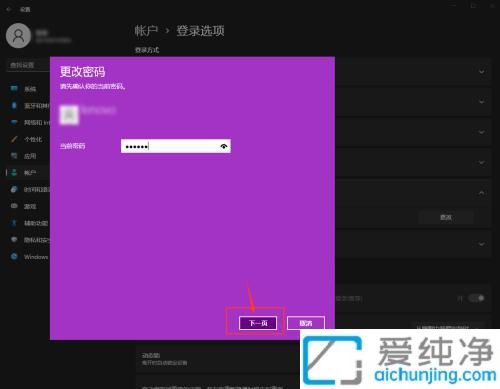This screenshot has height=389, width=500.
Task: Select the Bluetooth icon in the sidebar
Action: pos(14,105)
